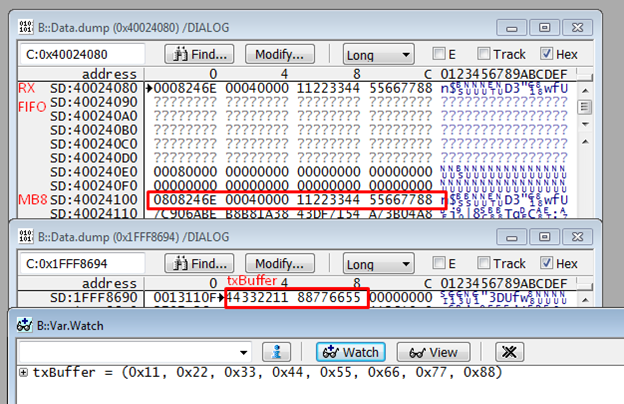This screenshot has width=624, height=404.
Task: Click the address SD:40024100 row label
Action: click(x=94, y=199)
